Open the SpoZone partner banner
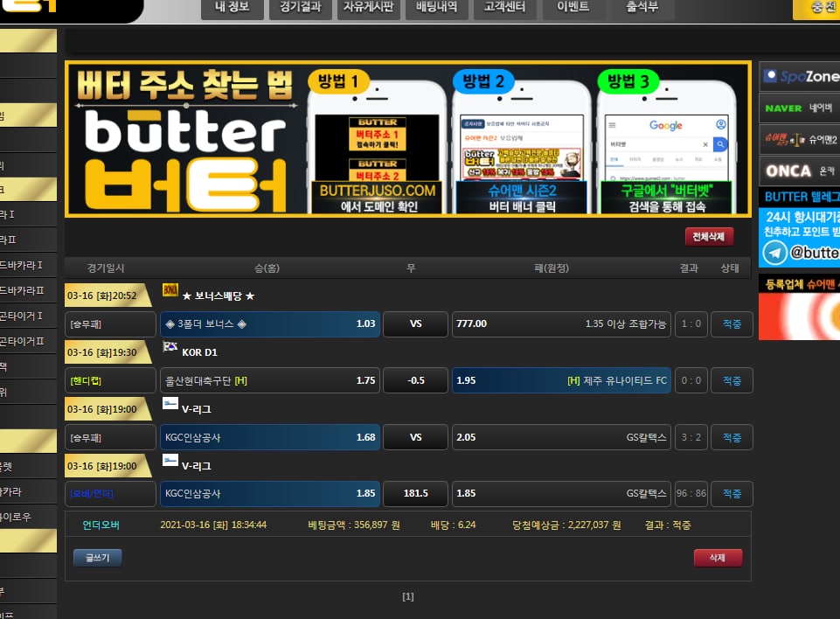 tap(799, 76)
